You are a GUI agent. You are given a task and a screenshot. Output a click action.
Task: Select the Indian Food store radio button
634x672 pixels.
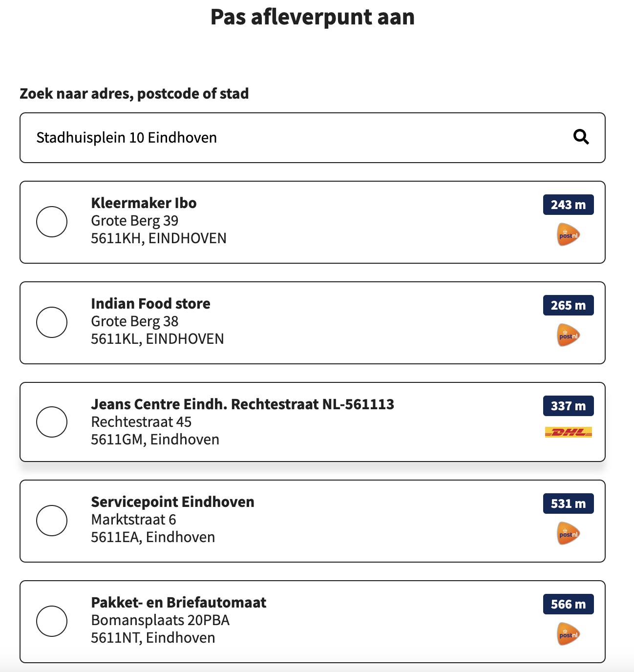(x=52, y=322)
